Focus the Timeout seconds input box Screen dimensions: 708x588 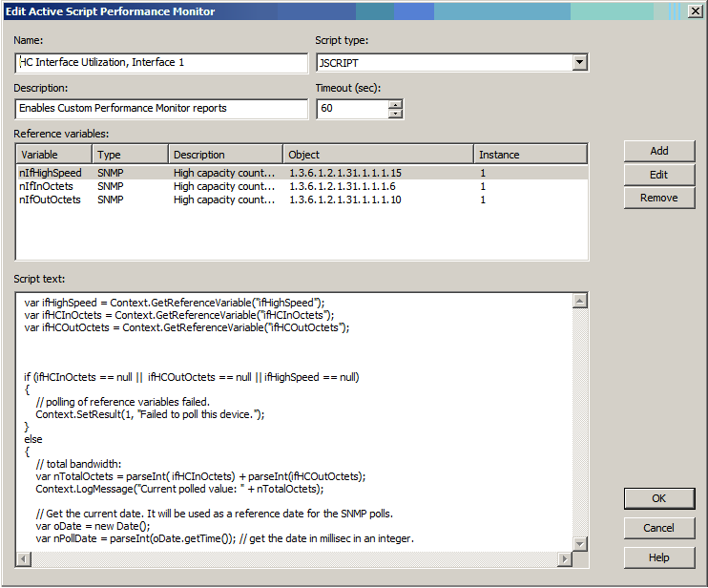click(x=352, y=109)
